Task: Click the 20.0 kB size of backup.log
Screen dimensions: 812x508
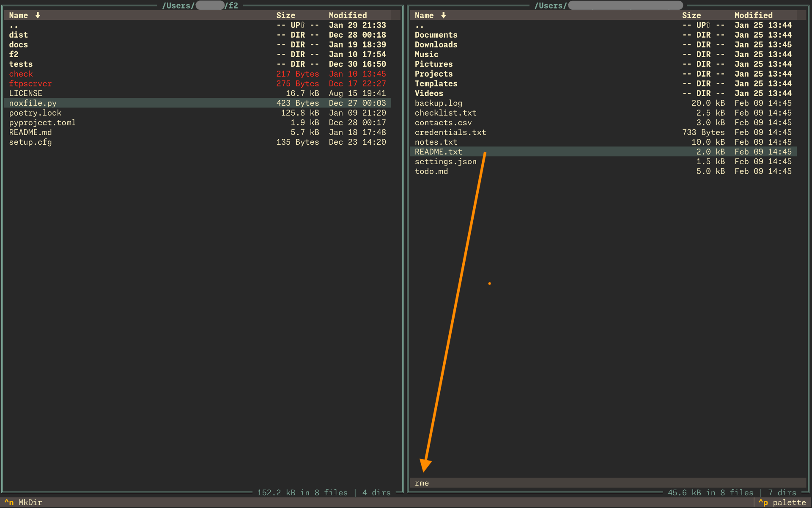Action: (708, 103)
